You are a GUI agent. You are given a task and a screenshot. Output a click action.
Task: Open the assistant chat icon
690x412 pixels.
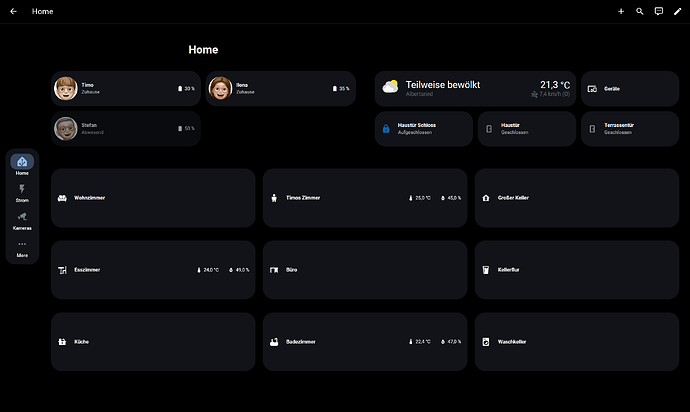coord(659,11)
